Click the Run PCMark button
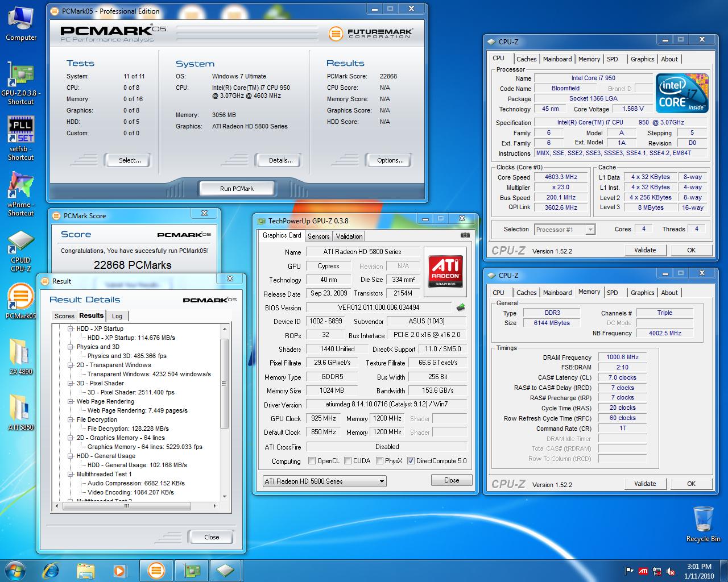 (237, 188)
